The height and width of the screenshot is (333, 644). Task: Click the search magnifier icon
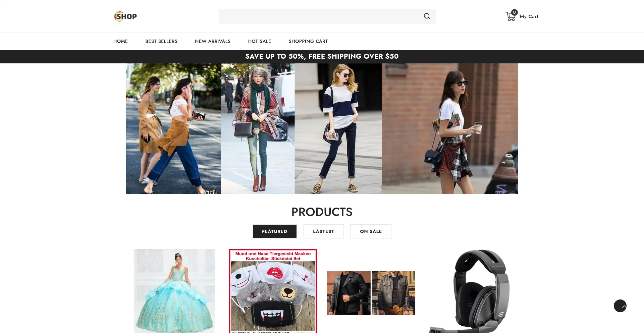[x=427, y=16]
